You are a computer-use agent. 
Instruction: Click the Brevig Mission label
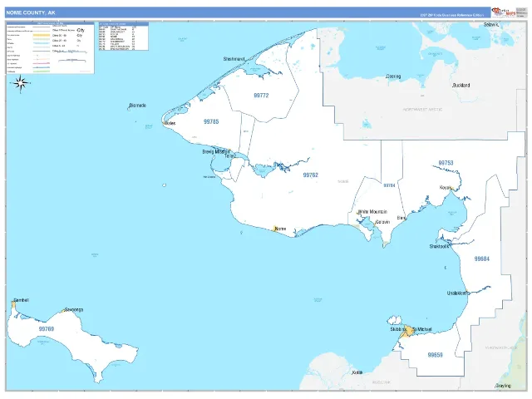pos(216,151)
